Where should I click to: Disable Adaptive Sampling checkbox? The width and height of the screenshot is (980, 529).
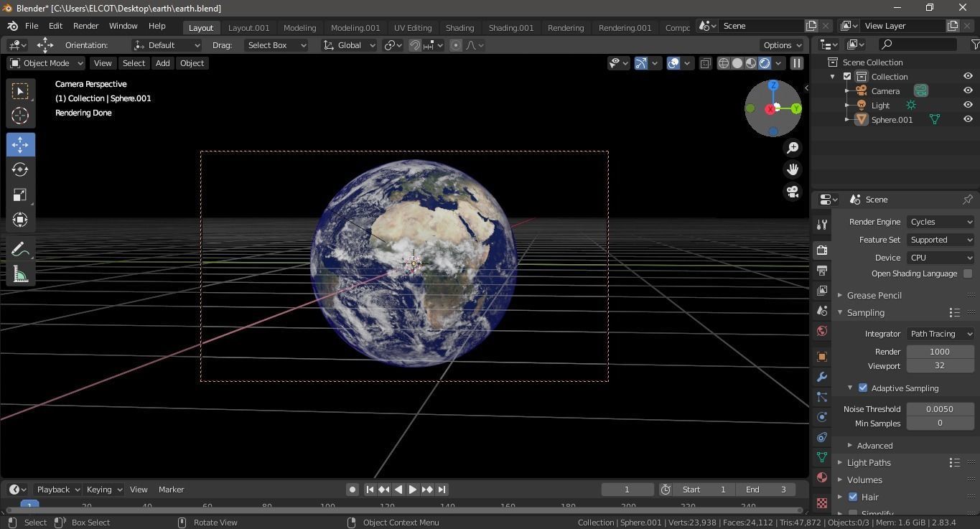(x=863, y=388)
